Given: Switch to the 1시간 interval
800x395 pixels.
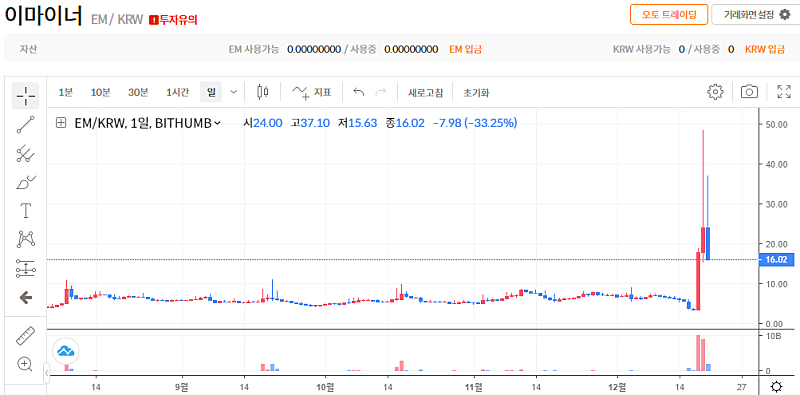Looking at the screenshot, I should pyautogui.click(x=177, y=92).
